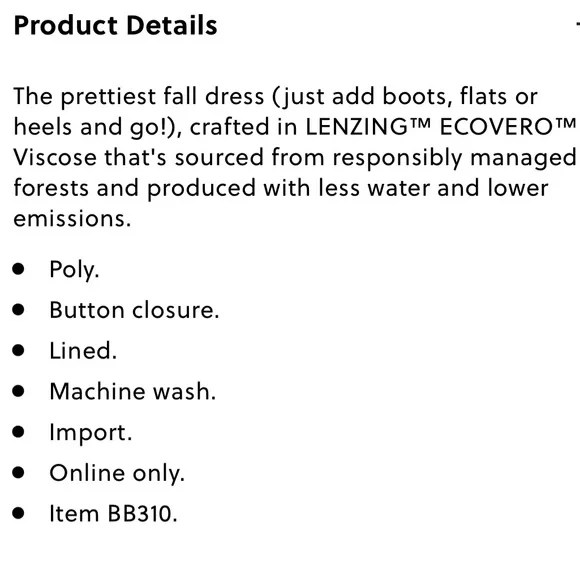Select the Machine wash list item
The width and height of the screenshot is (580, 580).
pos(133,391)
